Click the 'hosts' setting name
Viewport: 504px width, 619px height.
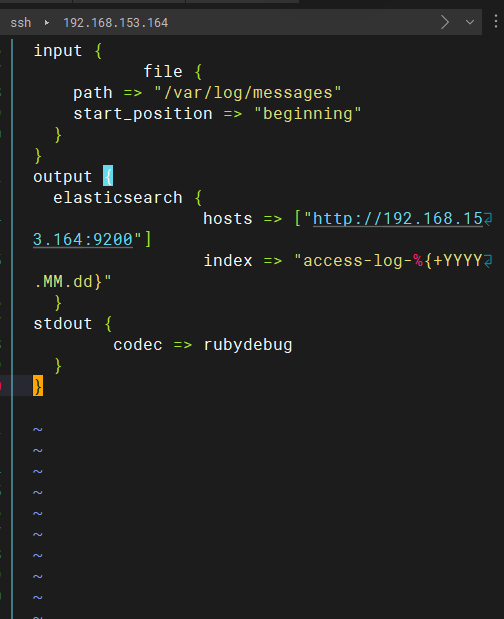tap(228, 219)
